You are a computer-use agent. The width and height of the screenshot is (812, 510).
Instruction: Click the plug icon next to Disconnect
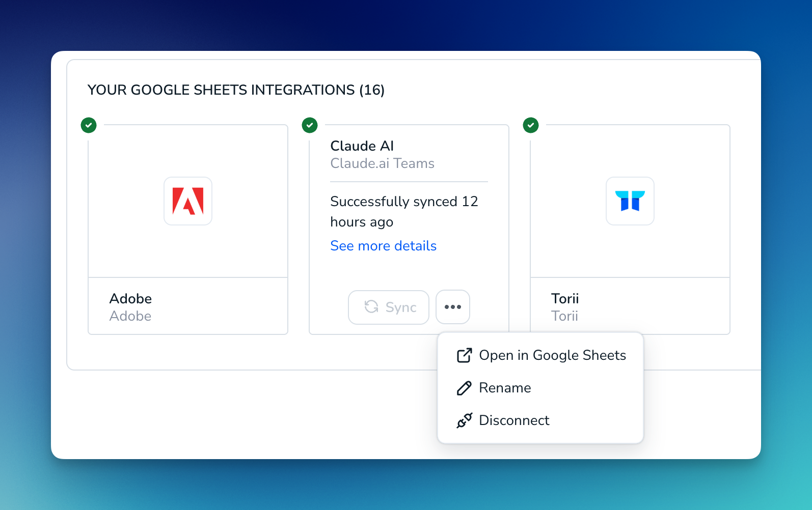(x=464, y=420)
